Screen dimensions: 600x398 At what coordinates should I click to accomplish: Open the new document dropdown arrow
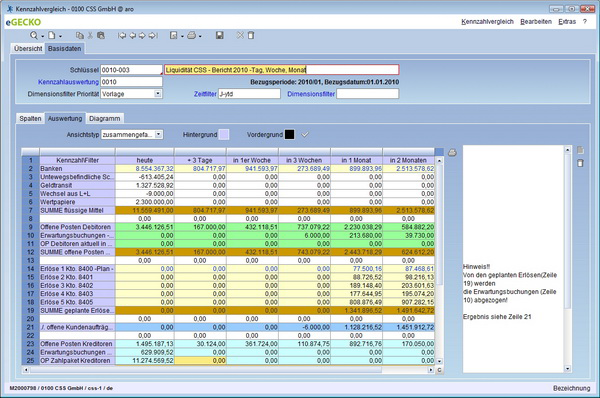[x=60, y=36]
